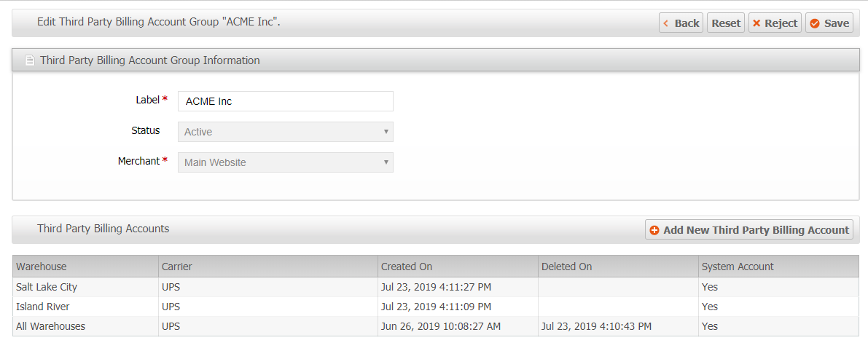Sort by Carrier column header

coord(177,267)
